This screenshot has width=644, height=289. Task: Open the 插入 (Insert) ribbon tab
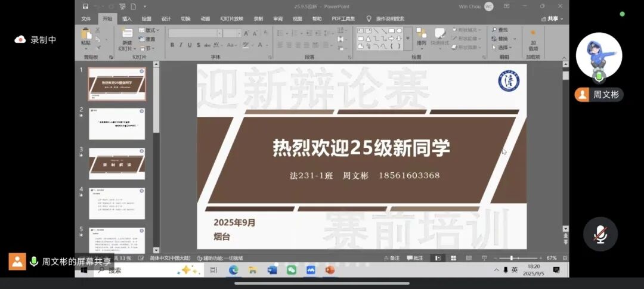[127, 18]
